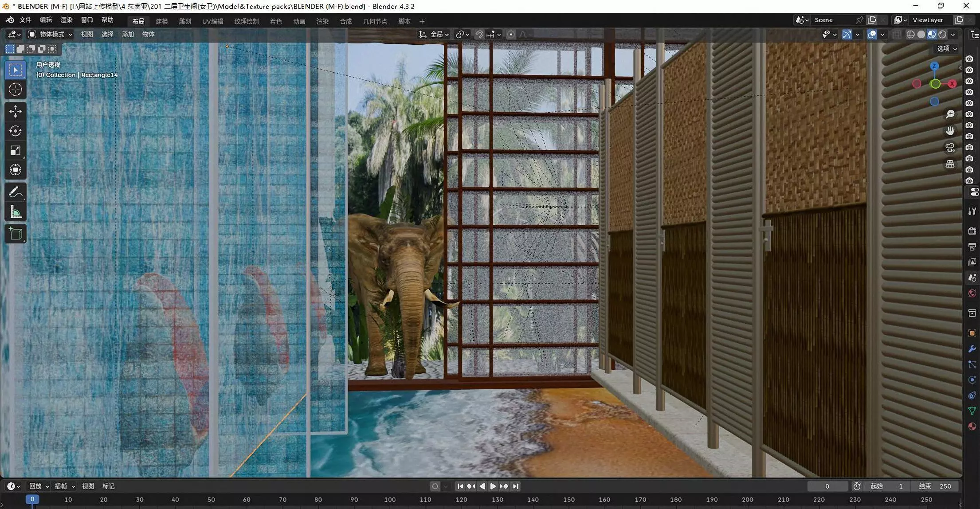Screen dimensions: 980x509
Task: Toggle X-ray mode
Action: [897, 35]
